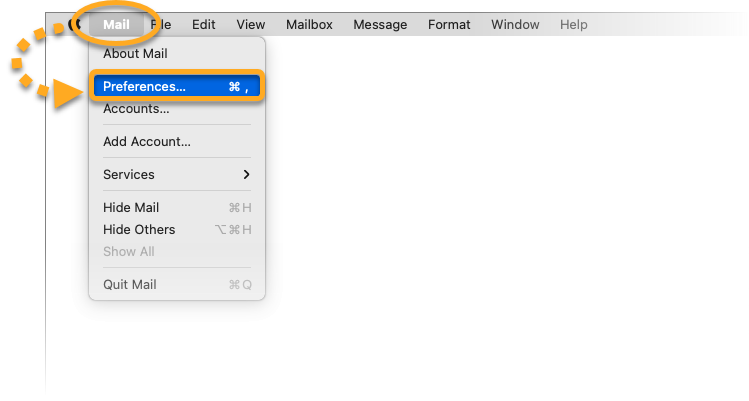Select Hide Mail
Viewport: 749px width, 401px height.
click(131, 208)
